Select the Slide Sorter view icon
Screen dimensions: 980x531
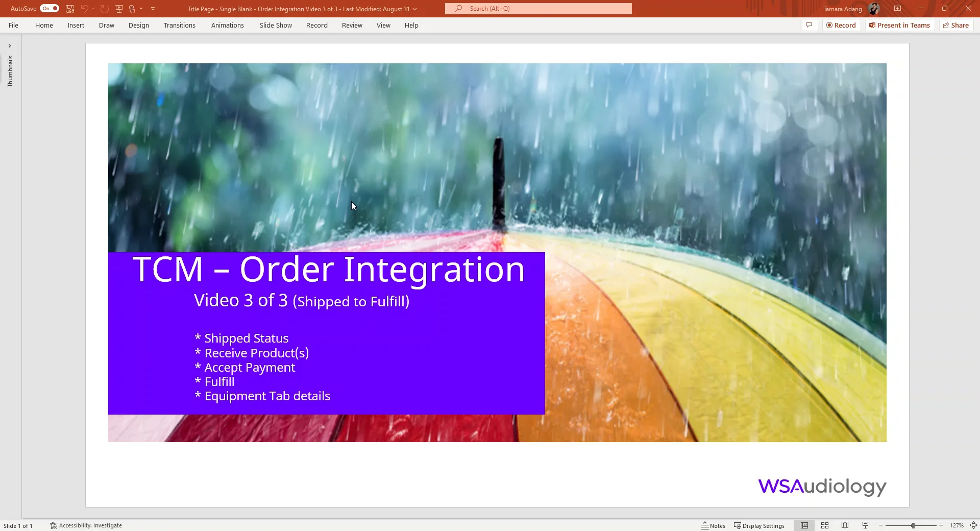pos(825,525)
